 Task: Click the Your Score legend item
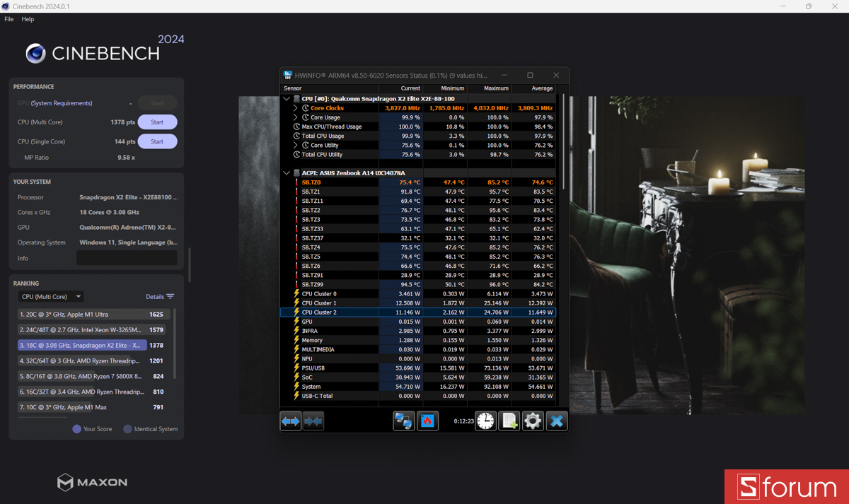(92, 429)
